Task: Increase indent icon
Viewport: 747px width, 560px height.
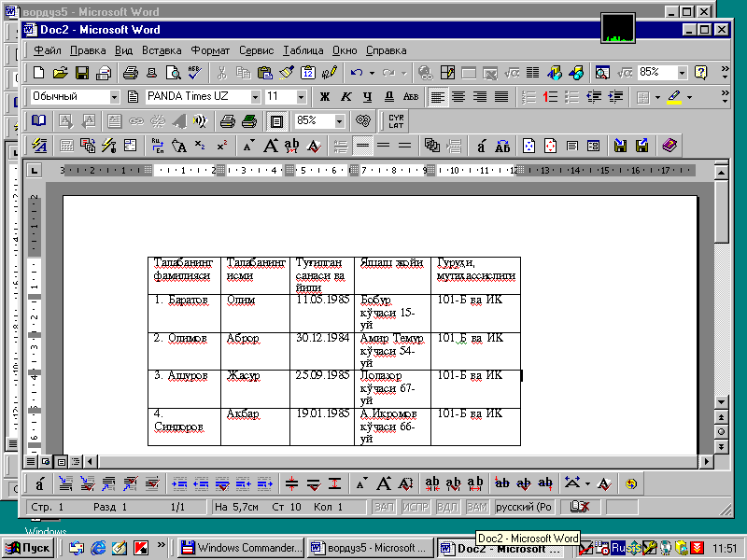Action: pos(615,97)
